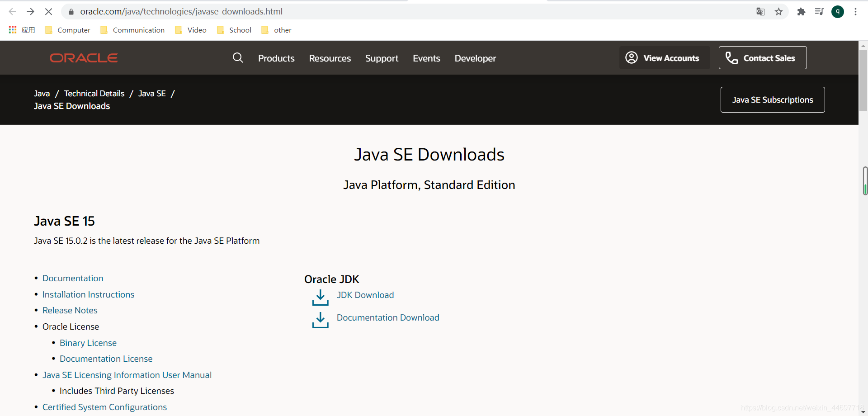Click the browser forward arrow
Viewport: 868px width, 416px height.
(30, 12)
